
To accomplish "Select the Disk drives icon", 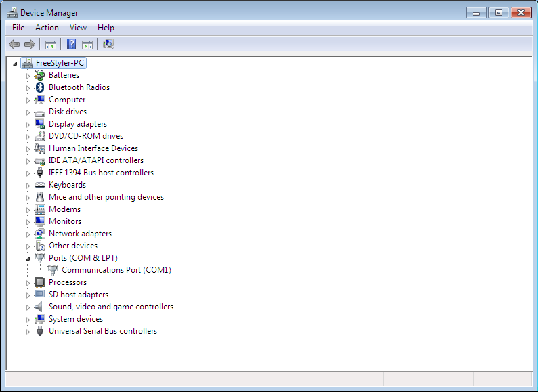I will [40, 112].
